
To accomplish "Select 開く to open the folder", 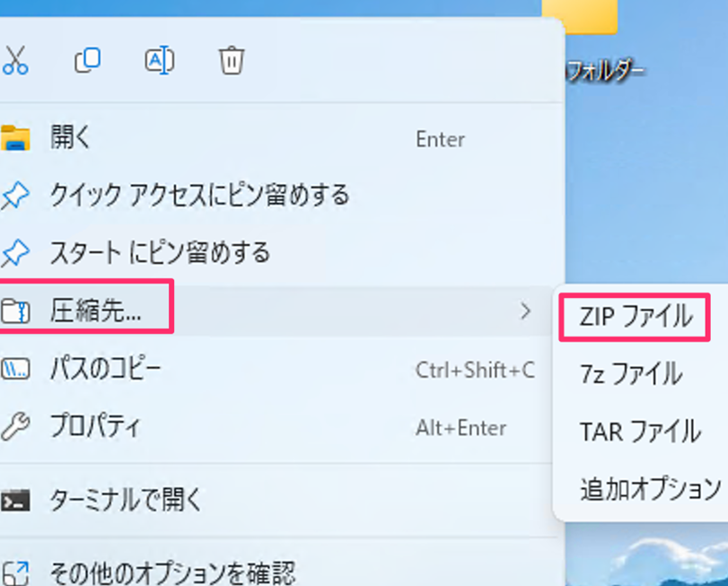I will pos(71,138).
